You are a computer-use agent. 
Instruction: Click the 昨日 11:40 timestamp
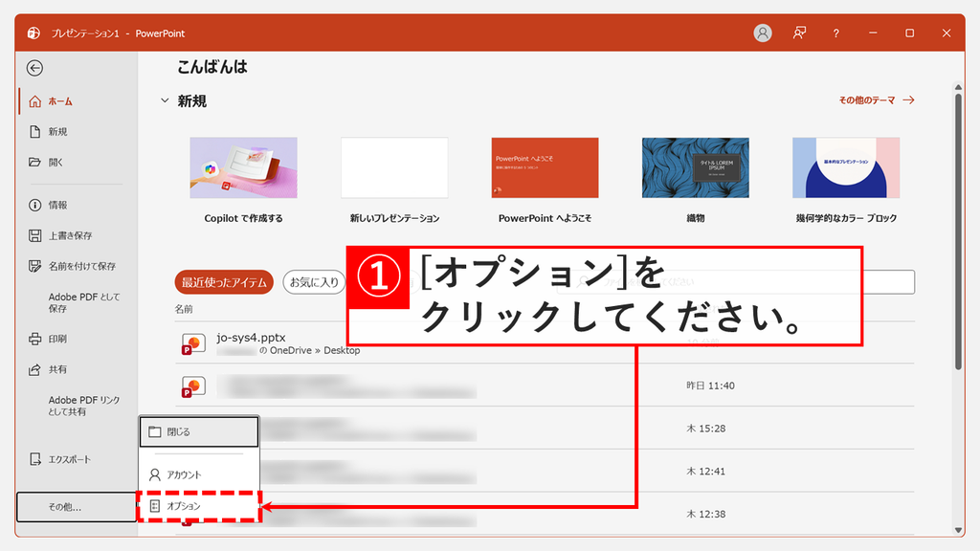711,386
